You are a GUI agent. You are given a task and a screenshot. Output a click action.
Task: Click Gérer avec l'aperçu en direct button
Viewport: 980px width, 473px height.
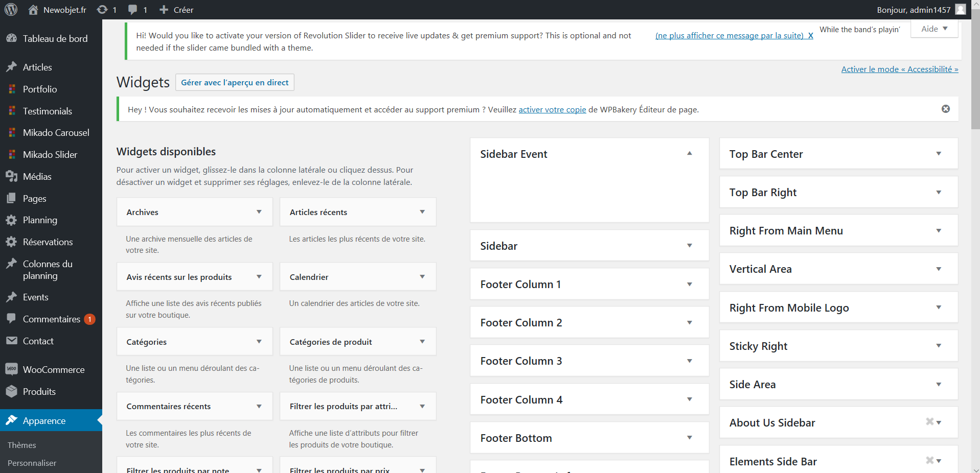coord(235,82)
